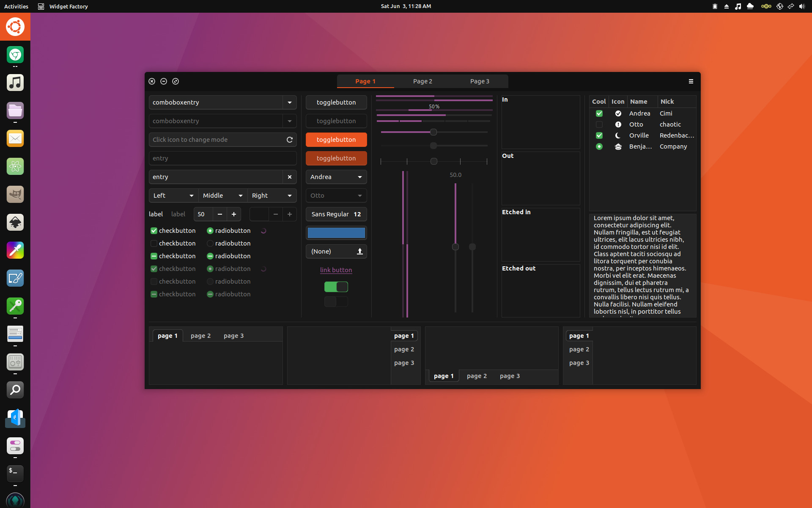Open Inkscape from the dock

15,222
